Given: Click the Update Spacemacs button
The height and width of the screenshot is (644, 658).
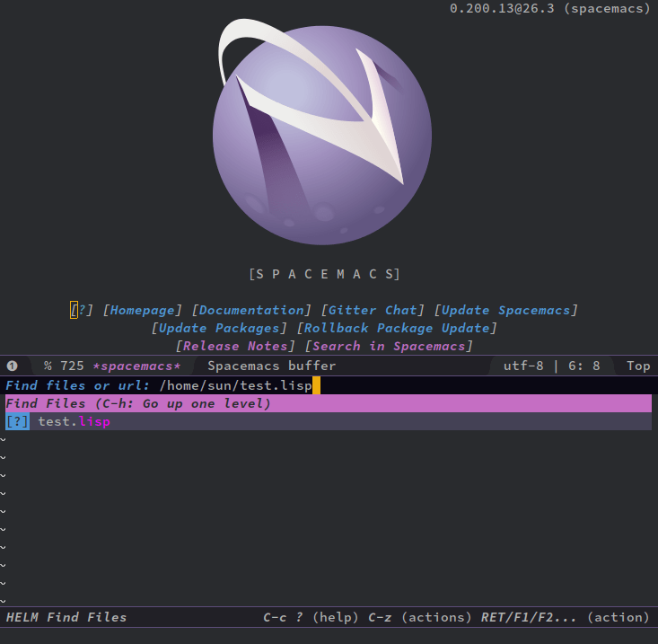Looking at the screenshot, I should 505,310.
